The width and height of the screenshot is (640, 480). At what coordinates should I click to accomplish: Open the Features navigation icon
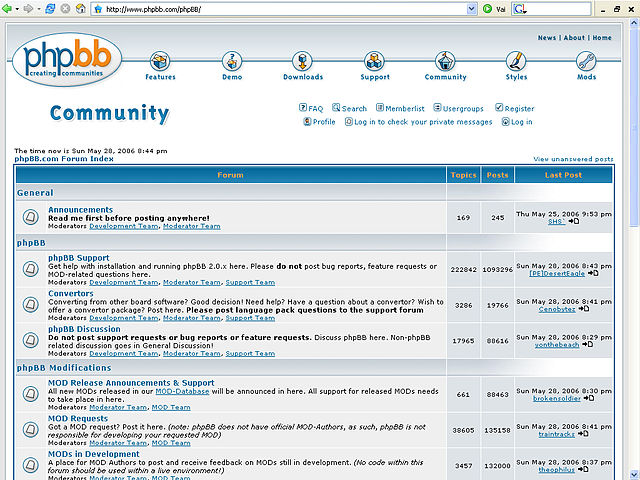160,61
